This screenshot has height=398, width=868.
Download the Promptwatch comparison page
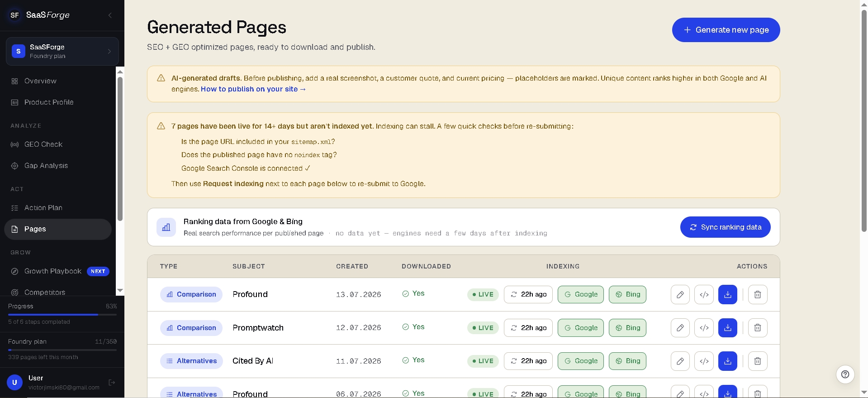tap(727, 328)
